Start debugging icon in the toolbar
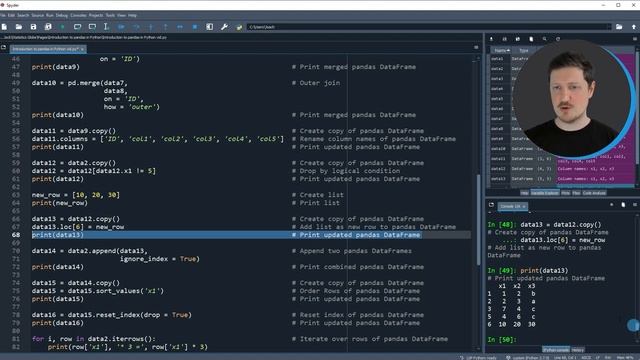This screenshot has height=360, width=640. point(121,27)
